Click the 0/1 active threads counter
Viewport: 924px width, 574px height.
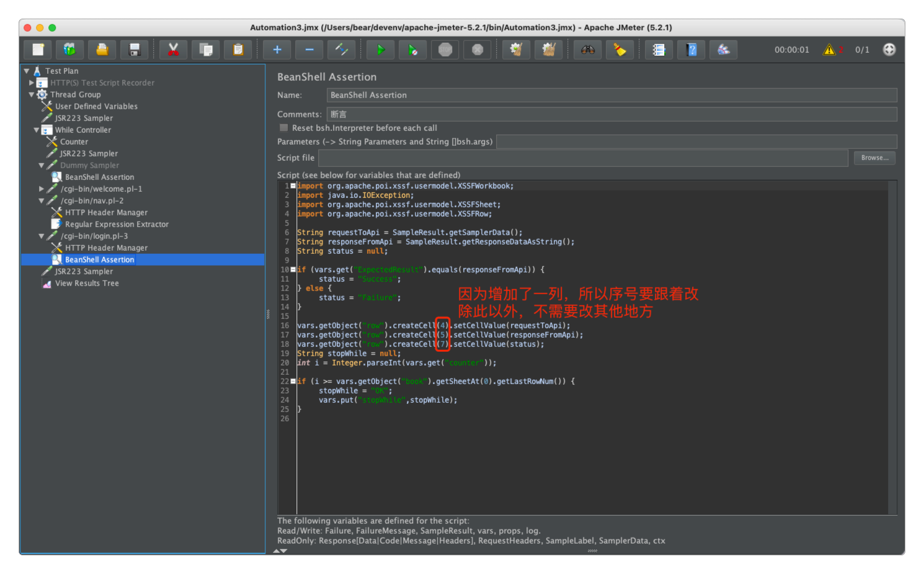(x=862, y=50)
